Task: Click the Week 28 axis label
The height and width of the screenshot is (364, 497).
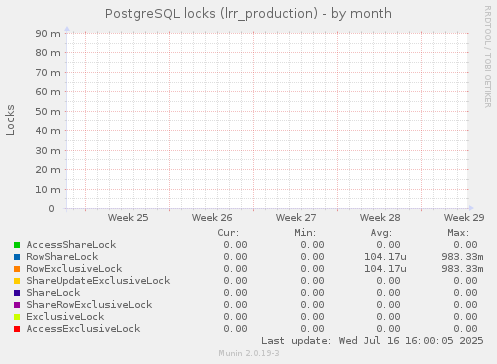Action: [380, 218]
